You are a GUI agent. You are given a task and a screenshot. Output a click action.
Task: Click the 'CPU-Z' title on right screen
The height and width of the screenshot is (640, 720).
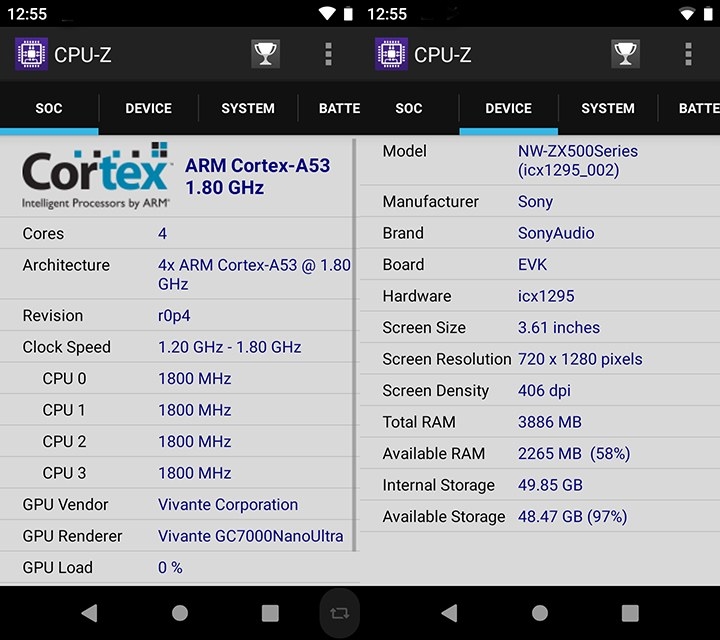point(443,55)
